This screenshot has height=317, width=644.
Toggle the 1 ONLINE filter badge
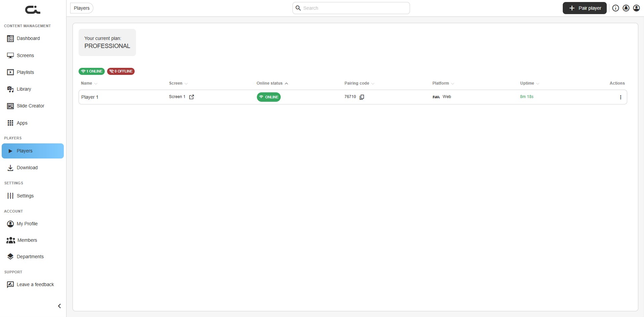(x=92, y=71)
